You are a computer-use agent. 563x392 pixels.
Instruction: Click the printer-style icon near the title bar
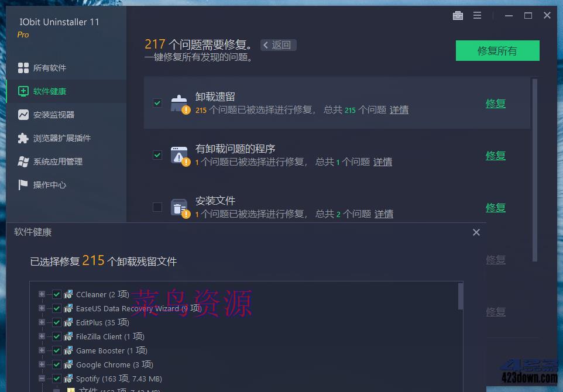[458, 15]
